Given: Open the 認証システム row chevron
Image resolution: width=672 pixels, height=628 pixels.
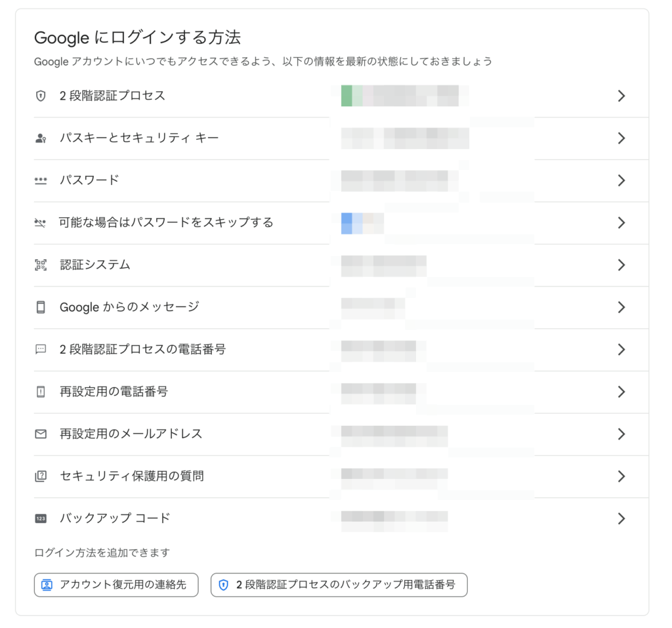Looking at the screenshot, I should tap(621, 265).
